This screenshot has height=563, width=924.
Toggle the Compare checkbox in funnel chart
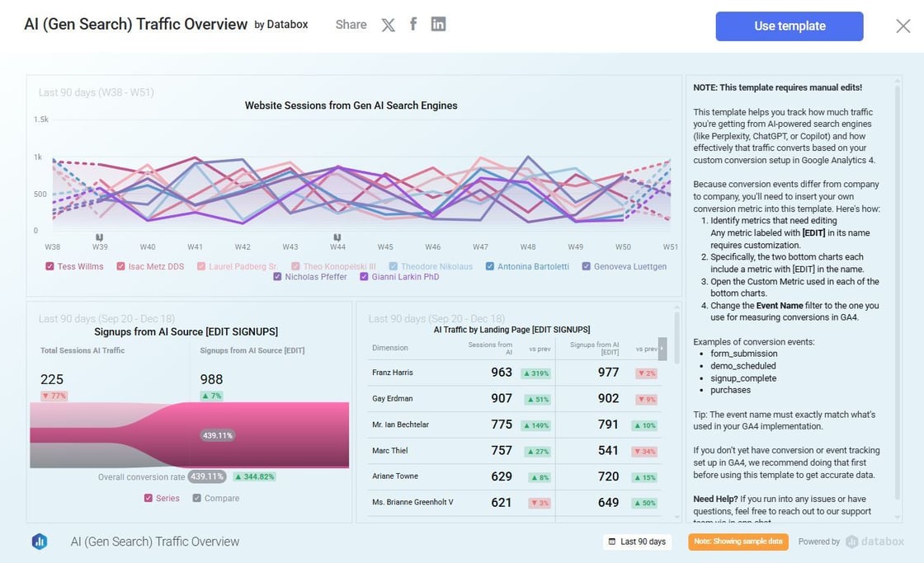(197, 498)
